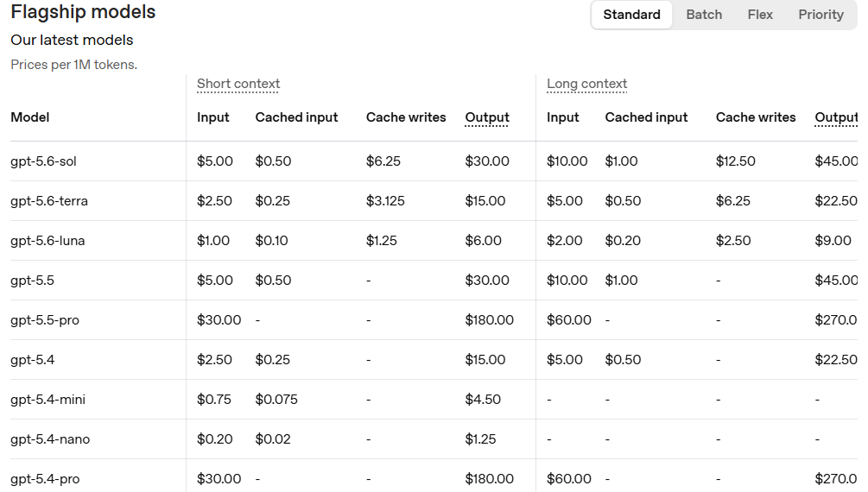Click the gpt-5.4-pro model name
The image size is (868, 492).
click(x=45, y=479)
